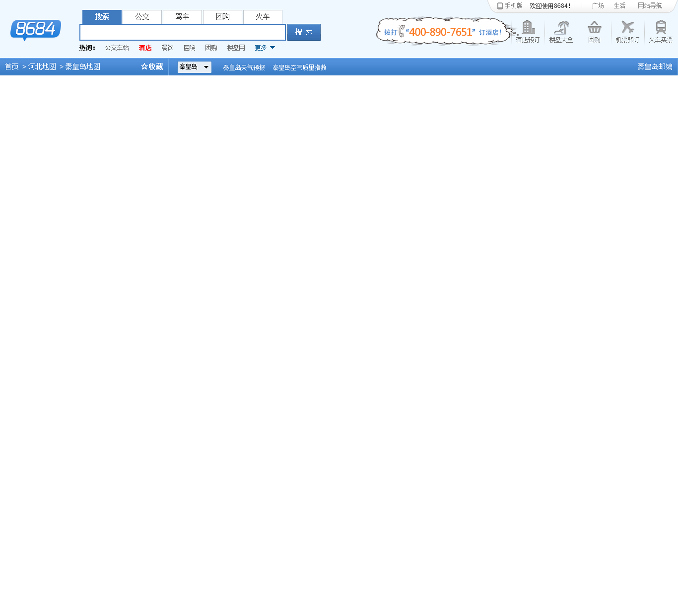Open the 秦皇岛 city dropdown

[x=195, y=67]
